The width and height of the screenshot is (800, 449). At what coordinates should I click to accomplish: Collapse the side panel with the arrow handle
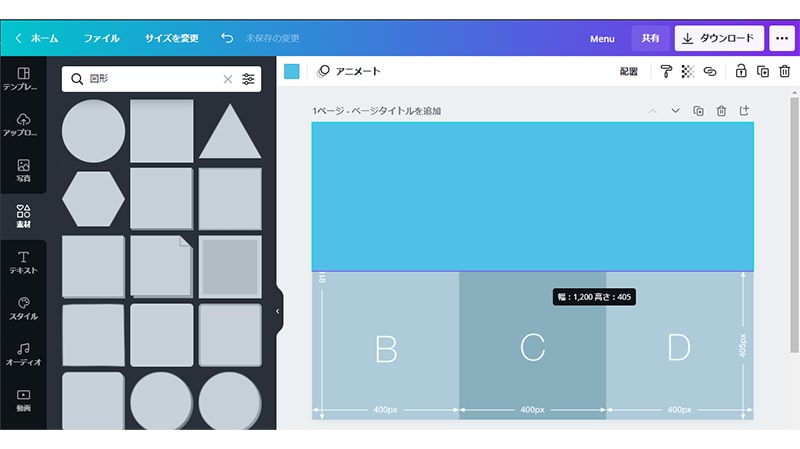click(277, 311)
